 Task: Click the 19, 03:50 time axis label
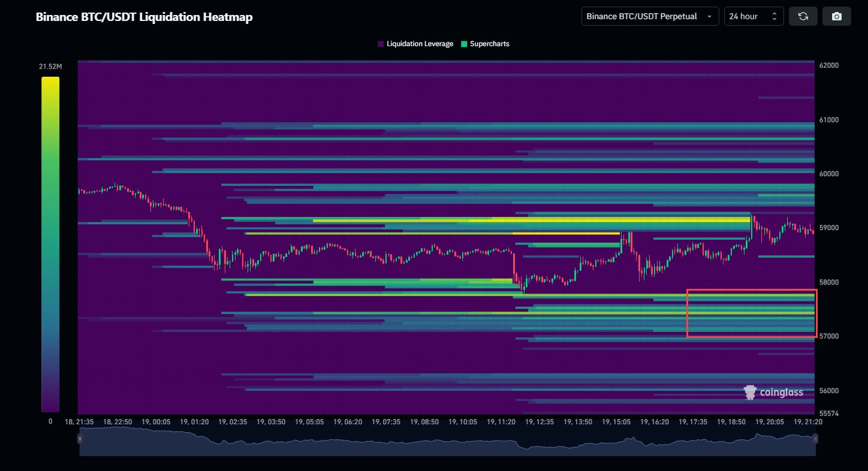point(272,422)
